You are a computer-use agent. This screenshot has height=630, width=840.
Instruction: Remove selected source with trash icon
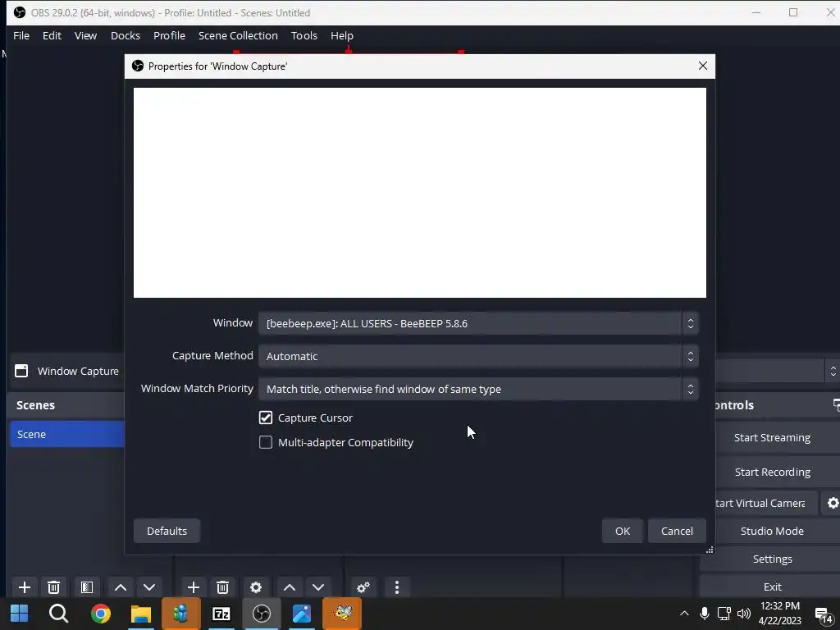click(223, 587)
